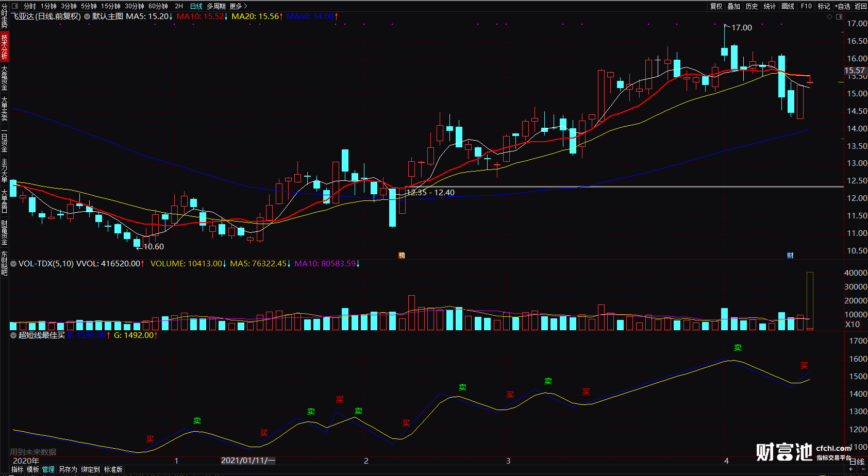Open the 历史 history button
This screenshot has width=868, height=476.
click(x=752, y=6)
